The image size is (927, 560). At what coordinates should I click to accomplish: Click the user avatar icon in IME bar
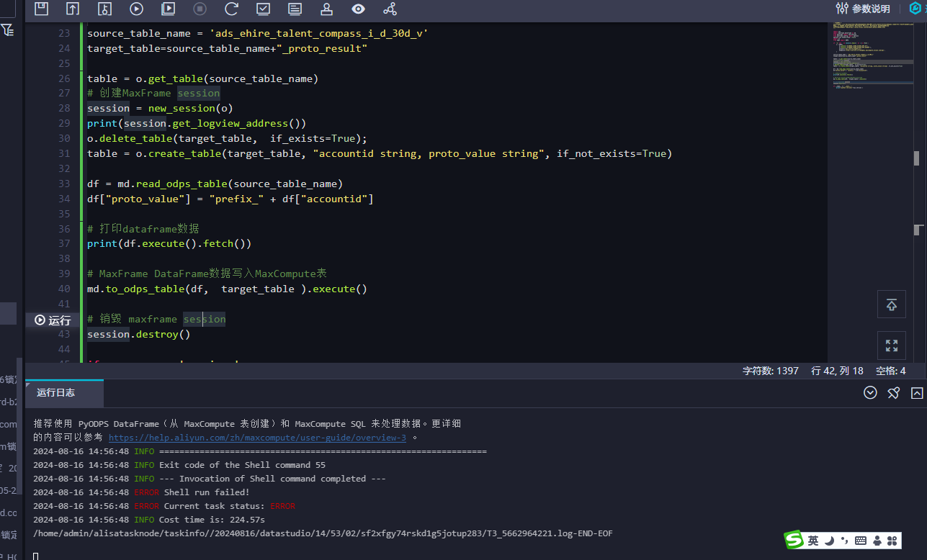pyautogui.click(x=877, y=540)
